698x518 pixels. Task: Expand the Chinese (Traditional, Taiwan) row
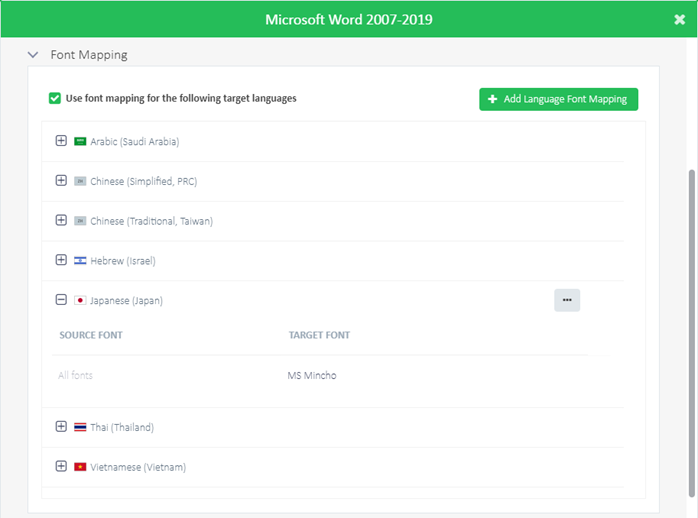[x=61, y=220]
